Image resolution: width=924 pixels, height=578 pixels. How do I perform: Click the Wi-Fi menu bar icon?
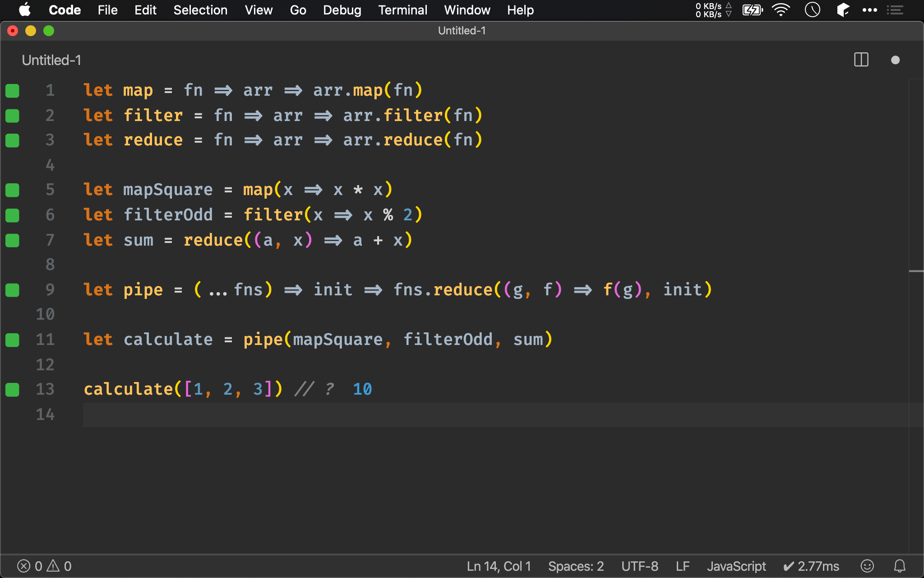coord(781,10)
